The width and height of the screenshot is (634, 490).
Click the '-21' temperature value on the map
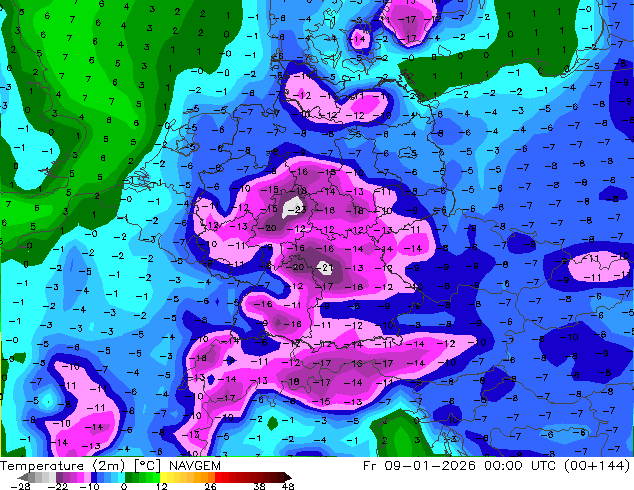(x=325, y=267)
